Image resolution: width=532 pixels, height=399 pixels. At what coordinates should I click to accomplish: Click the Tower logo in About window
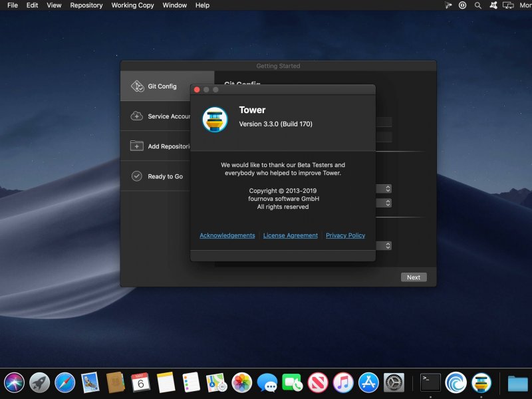coord(215,120)
